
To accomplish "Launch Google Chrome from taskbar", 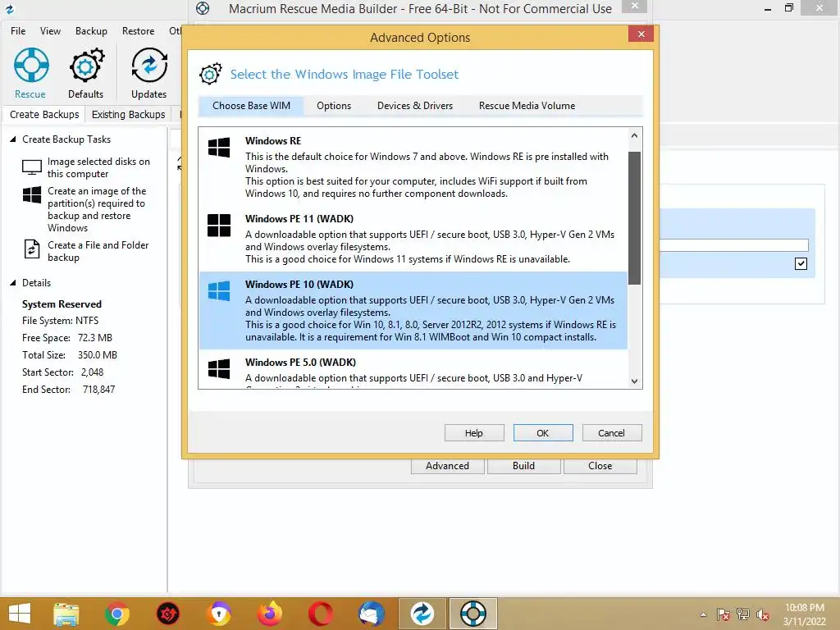I will tap(116, 614).
